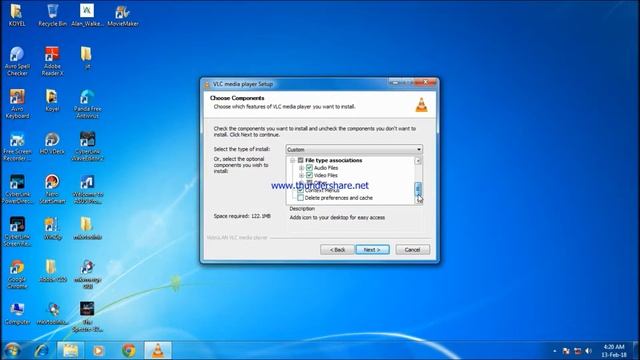Select the Avro Keyboard desktop shortcut
This screenshot has height=360, width=640.
point(17,104)
